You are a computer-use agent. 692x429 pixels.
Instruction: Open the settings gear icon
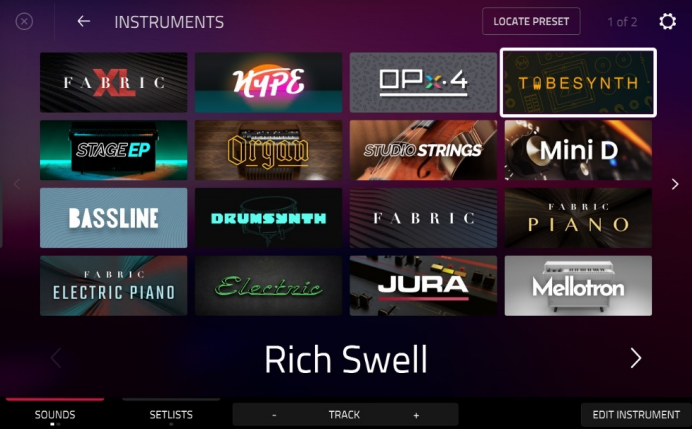coord(667,22)
